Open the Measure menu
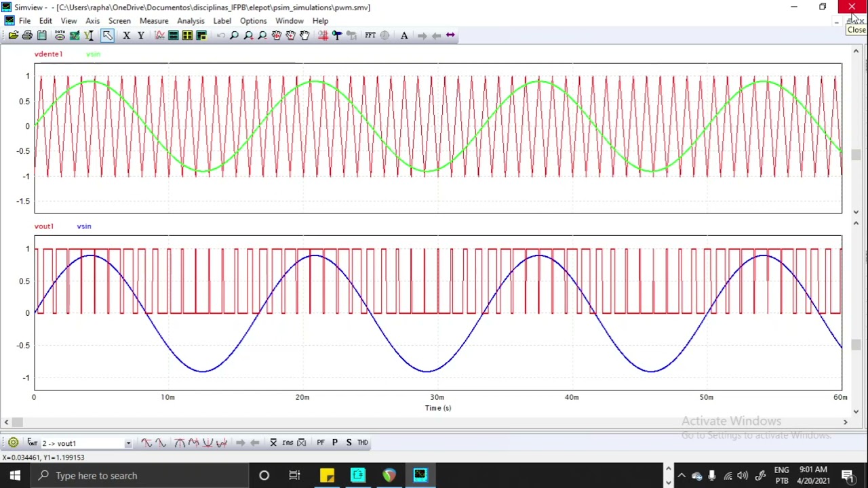Image resolution: width=868 pixels, height=488 pixels. tap(154, 20)
